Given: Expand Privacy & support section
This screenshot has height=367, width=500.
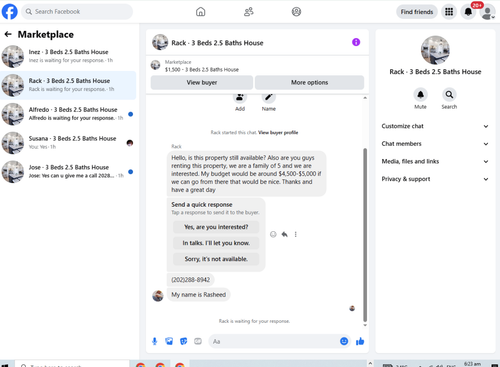Looking at the screenshot, I should [x=435, y=179].
